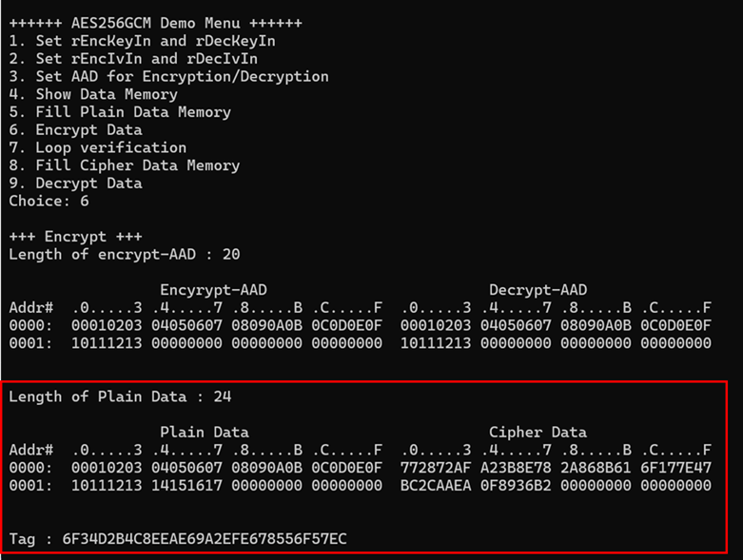743x560 pixels.
Task: Click the Tag hex string value
Action: pyautogui.click(x=205, y=539)
